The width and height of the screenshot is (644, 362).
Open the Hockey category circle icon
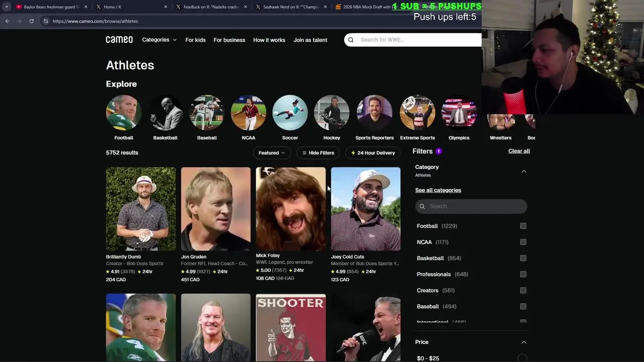[x=332, y=113]
